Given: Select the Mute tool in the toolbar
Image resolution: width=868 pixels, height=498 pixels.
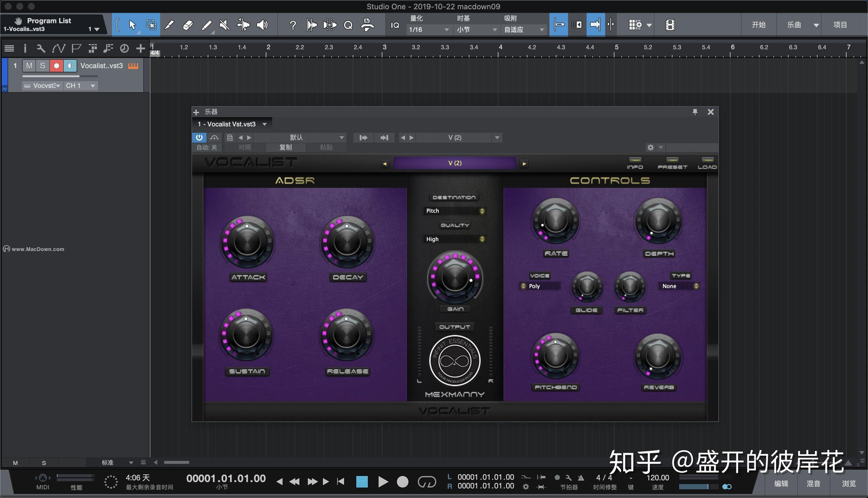Looking at the screenshot, I should (x=225, y=25).
